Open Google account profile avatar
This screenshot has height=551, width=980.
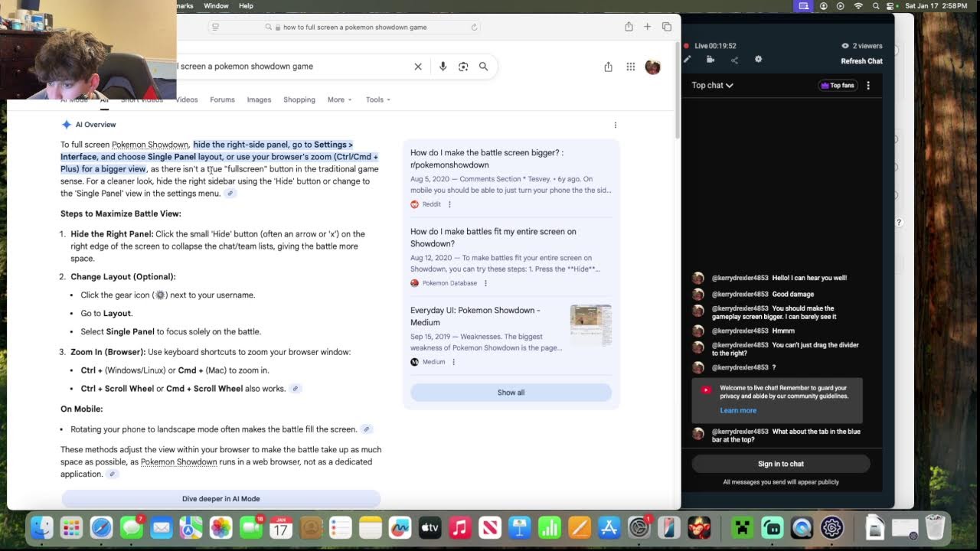click(652, 67)
